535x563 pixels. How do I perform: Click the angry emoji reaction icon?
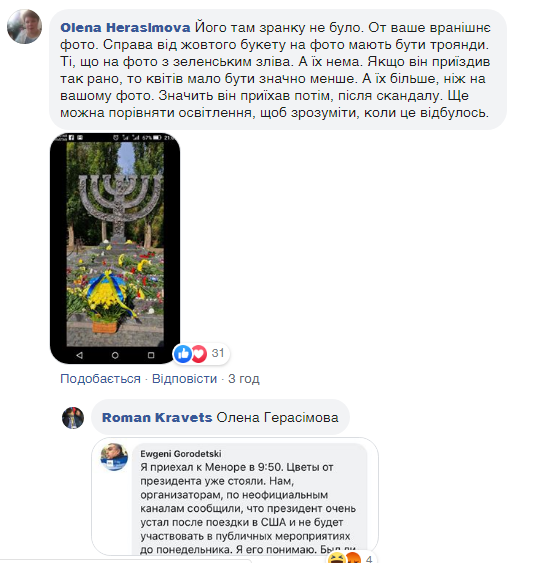pos(353,558)
